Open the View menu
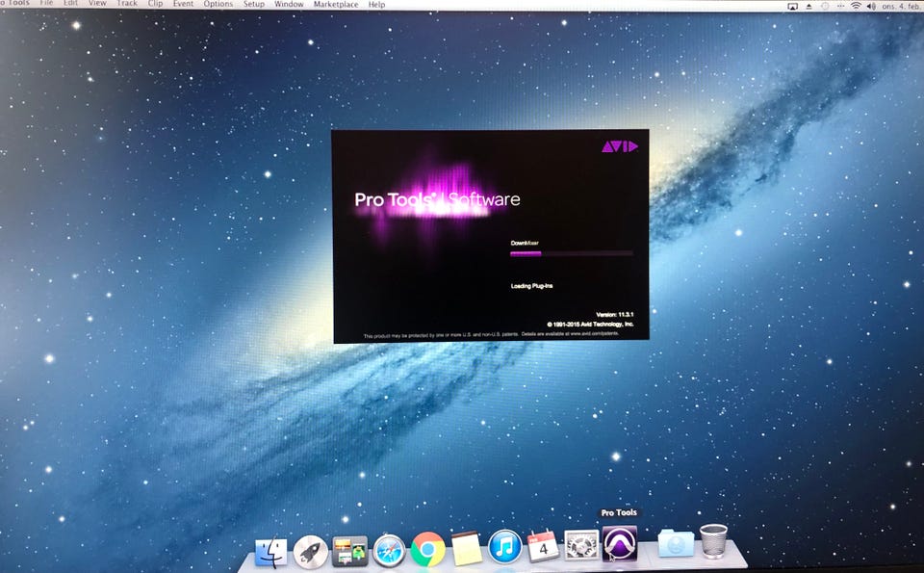The image size is (924, 573). (x=97, y=3)
